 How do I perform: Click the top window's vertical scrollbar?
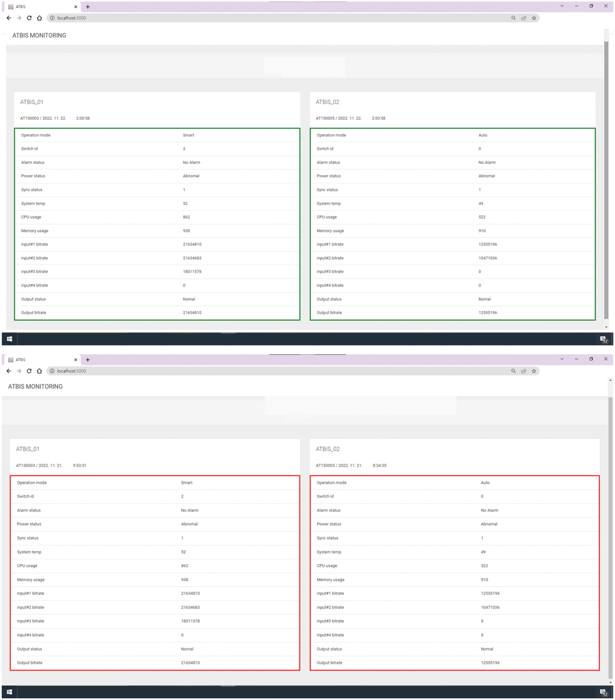click(606, 178)
